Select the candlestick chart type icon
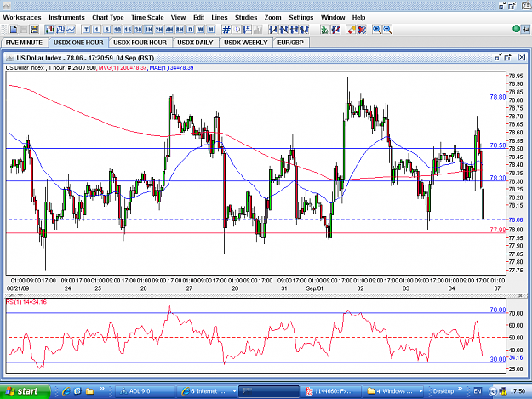532x399 pixels. (50, 30)
